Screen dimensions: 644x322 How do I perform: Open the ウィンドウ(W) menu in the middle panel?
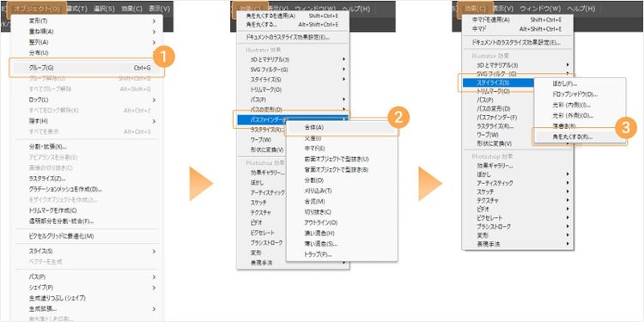click(x=315, y=9)
